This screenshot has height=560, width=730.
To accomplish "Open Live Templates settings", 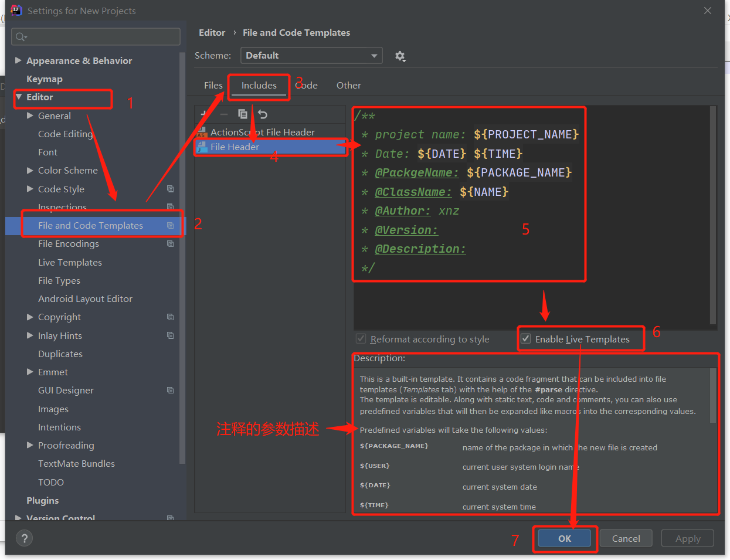I will (x=70, y=262).
